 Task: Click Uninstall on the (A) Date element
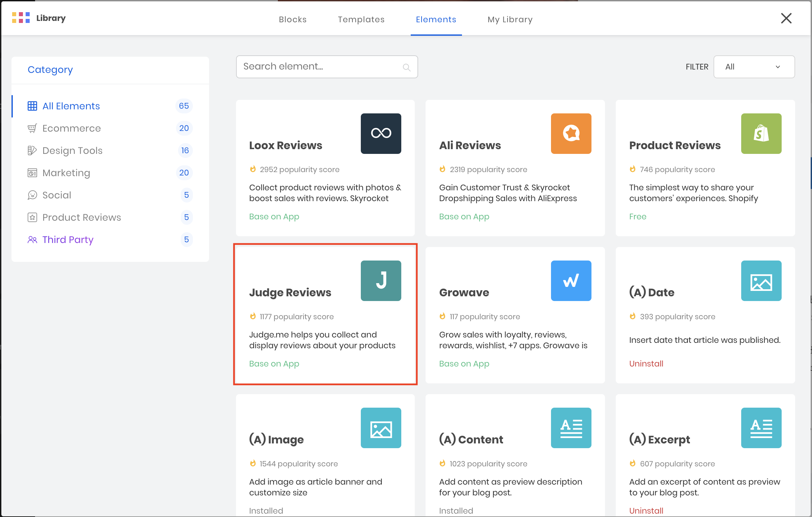[x=646, y=363]
